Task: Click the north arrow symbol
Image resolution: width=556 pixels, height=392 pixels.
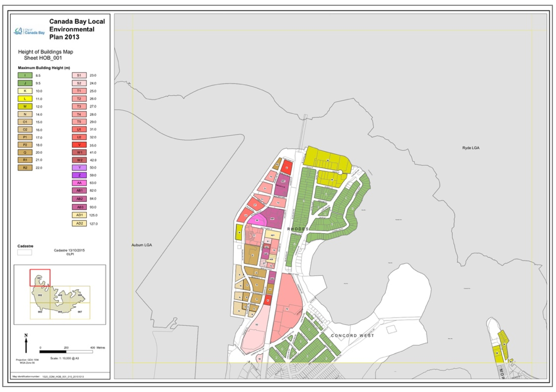Action: pyautogui.click(x=26, y=344)
